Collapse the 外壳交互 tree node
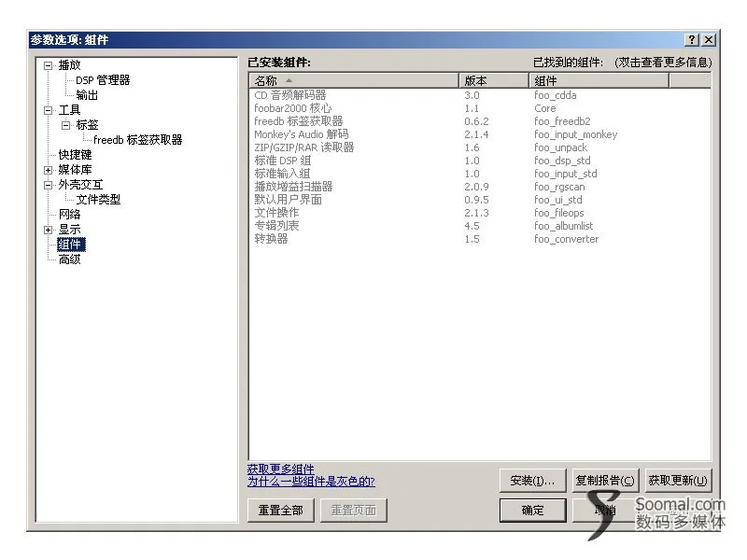The image size is (747, 560). (x=49, y=185)
